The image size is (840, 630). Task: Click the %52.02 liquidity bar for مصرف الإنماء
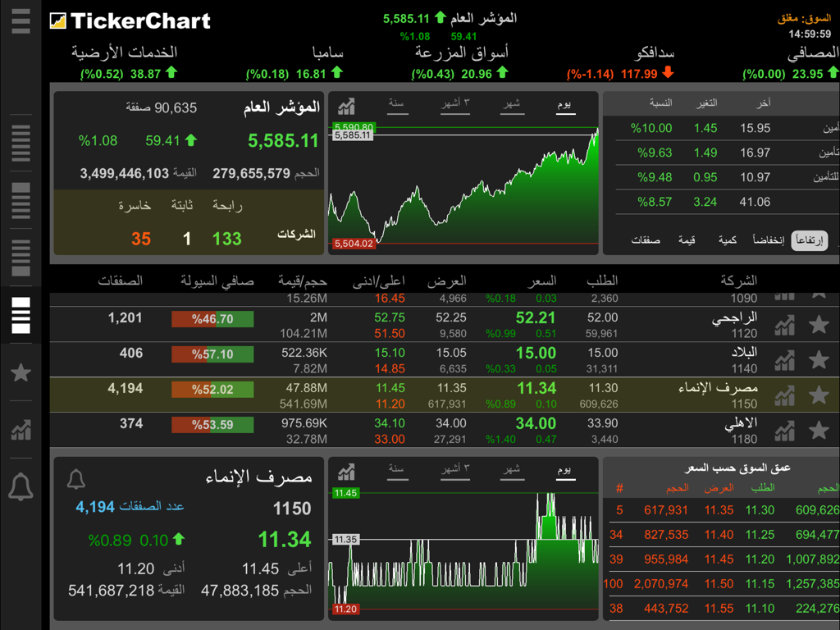(x=212, y=391)
